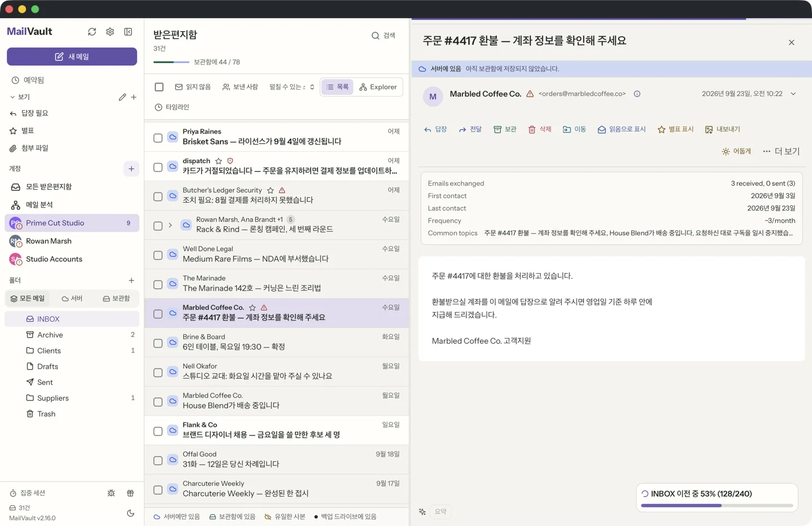Click the sync refresh icon next to MailVault
This screenshot has height=526, width=812.
[92, 32]
